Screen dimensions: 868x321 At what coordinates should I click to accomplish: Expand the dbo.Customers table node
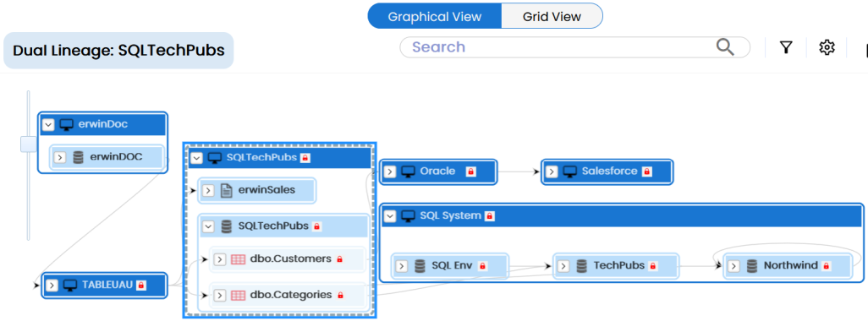pyautogui.click(x=220, y=259)
